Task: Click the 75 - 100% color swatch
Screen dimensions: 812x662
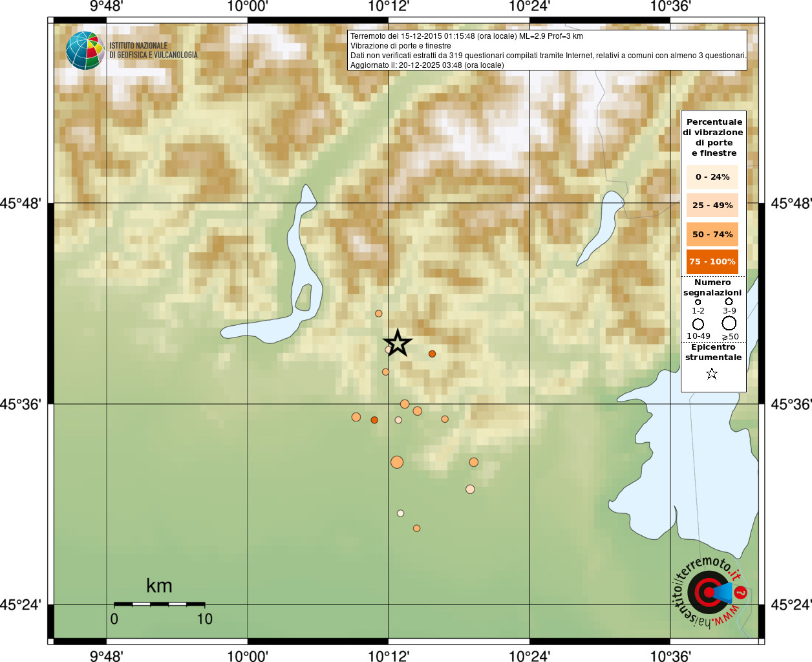Action: 712,261
